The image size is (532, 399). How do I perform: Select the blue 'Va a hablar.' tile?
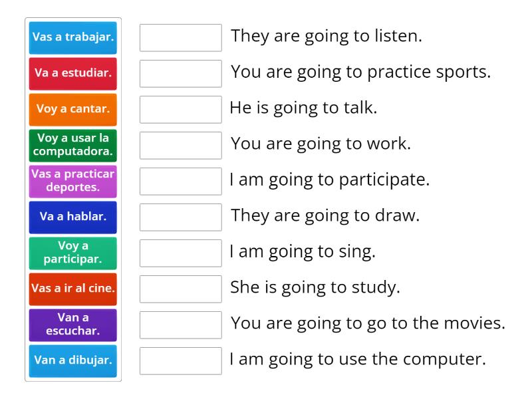click(x=73, y=217)
